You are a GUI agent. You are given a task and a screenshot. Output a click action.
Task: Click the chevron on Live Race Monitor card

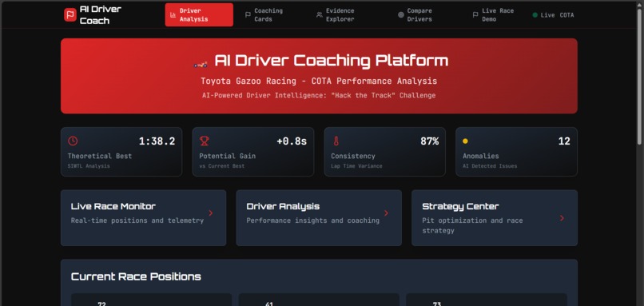(x=211, y=213)
